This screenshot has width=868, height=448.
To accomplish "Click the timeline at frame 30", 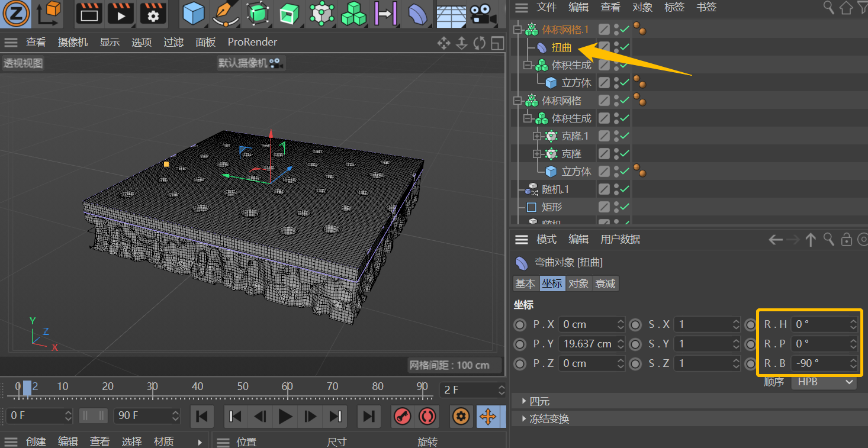I will coord(153,387).
